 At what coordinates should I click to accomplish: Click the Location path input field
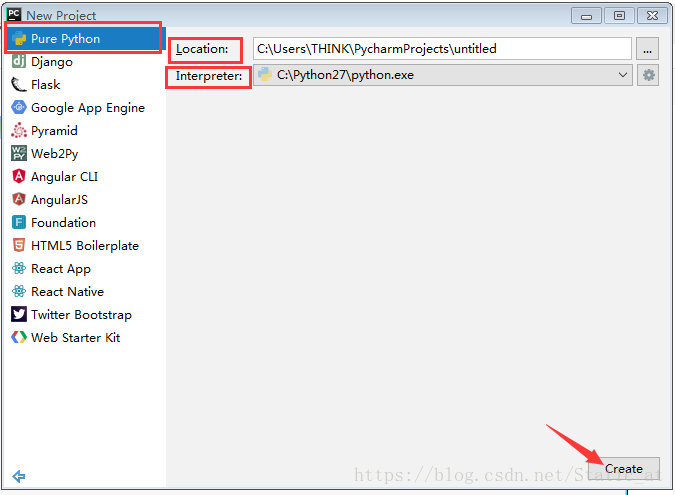(442, 49)
